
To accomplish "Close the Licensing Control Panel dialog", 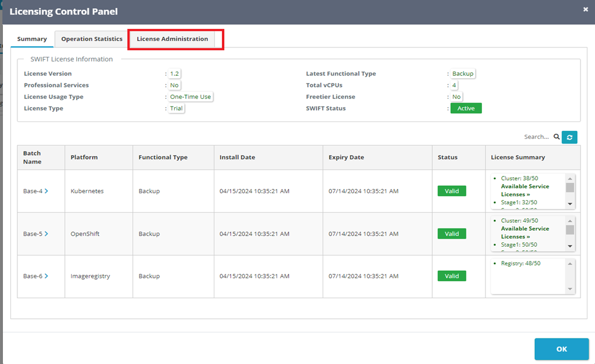I will click(586, 9).
